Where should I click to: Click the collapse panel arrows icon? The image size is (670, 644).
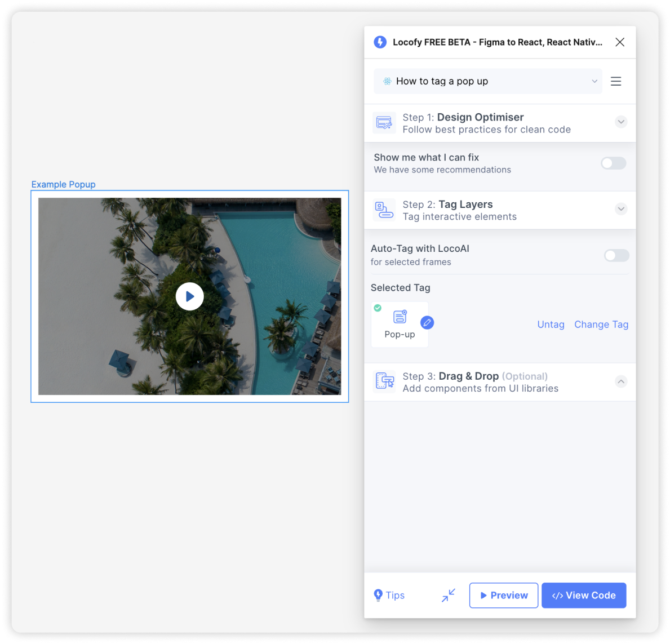[448, 596]
